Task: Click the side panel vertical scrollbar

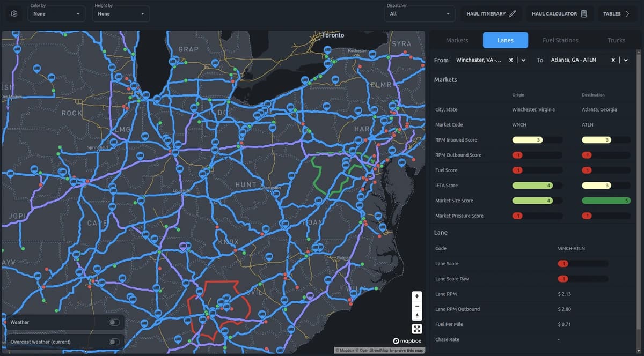Action: tap(639, 198)
